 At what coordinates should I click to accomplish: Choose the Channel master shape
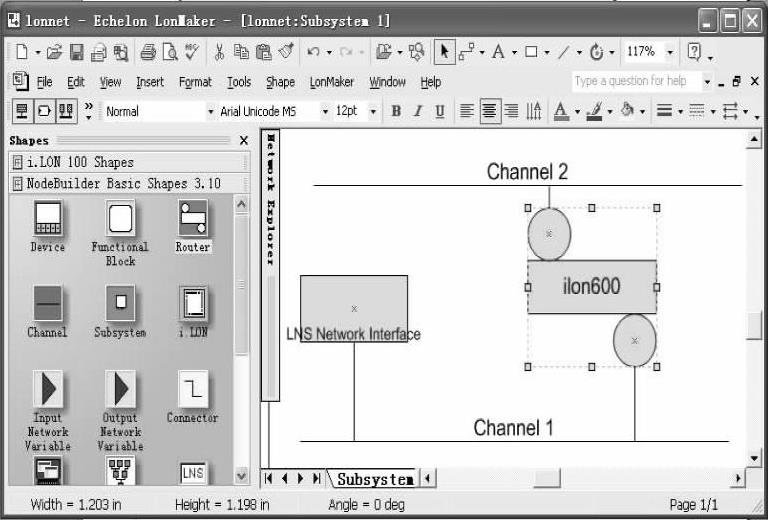(x=48, y=312)
